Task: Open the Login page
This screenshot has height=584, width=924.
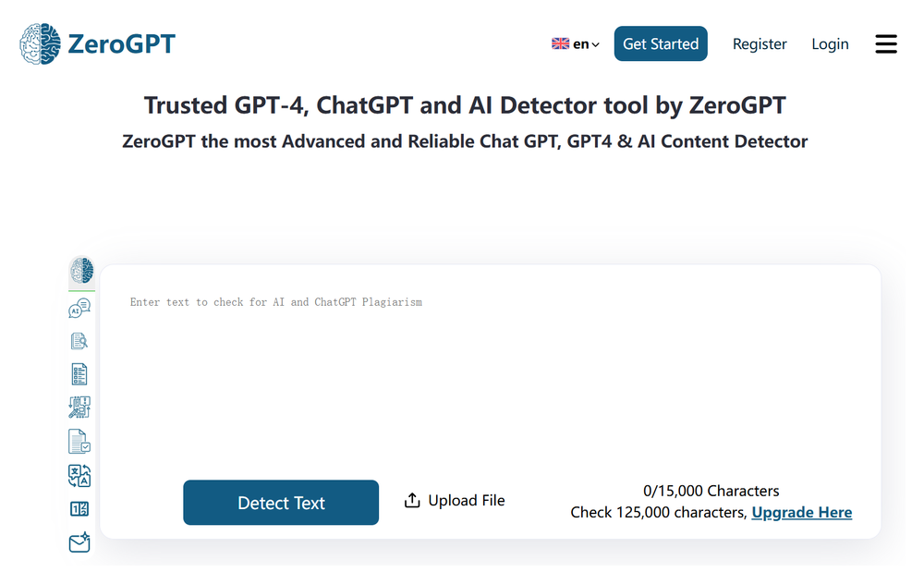Action: coord(830,44)
